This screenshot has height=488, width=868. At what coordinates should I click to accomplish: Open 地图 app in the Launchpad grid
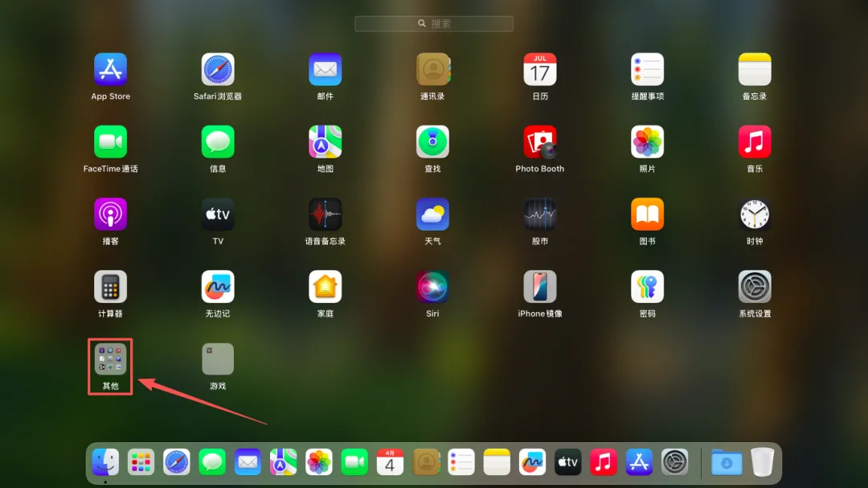tap(325, 141)
